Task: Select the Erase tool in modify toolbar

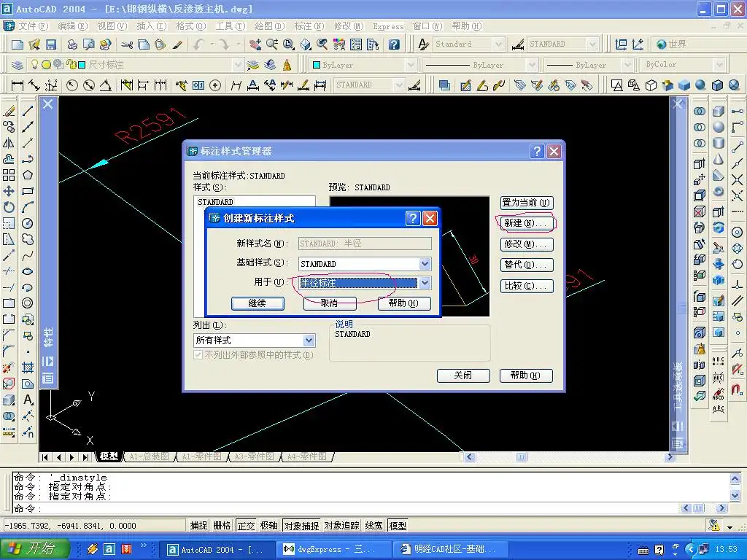Action: tap(9, 111)
